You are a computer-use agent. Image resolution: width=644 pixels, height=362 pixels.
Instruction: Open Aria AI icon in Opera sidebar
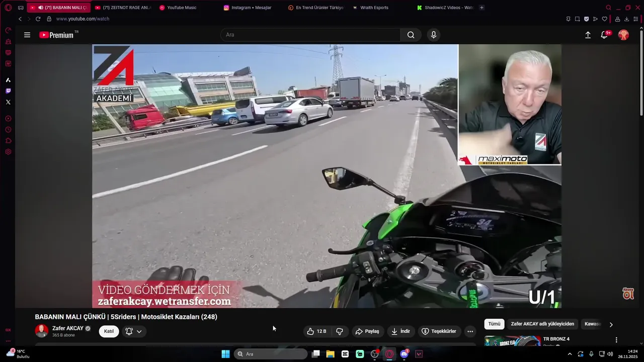click(8, 80)
